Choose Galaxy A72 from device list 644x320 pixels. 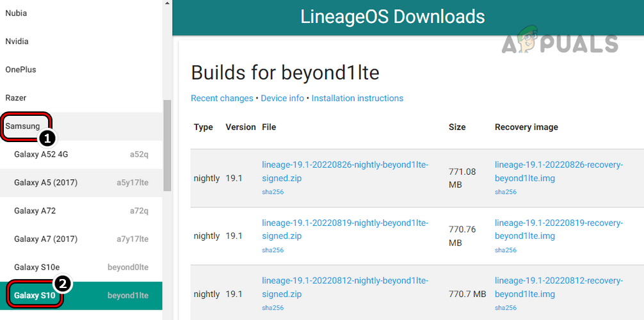pos(35,211)
